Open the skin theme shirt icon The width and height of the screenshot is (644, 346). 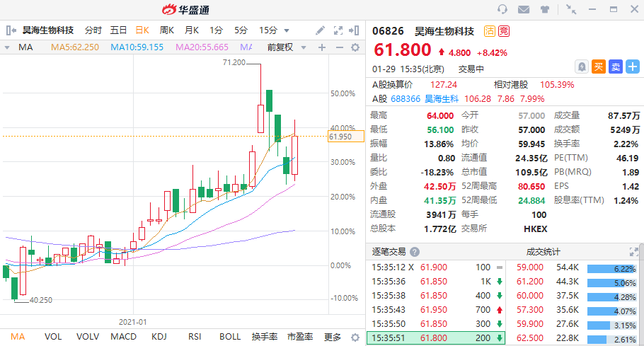pyautogui.click(x=545, y=9)
